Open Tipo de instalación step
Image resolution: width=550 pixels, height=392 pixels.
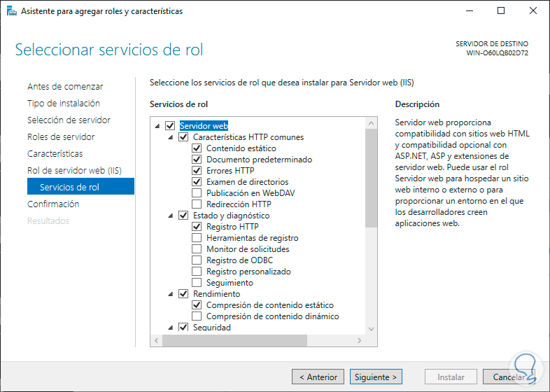[x=64, y=103]
